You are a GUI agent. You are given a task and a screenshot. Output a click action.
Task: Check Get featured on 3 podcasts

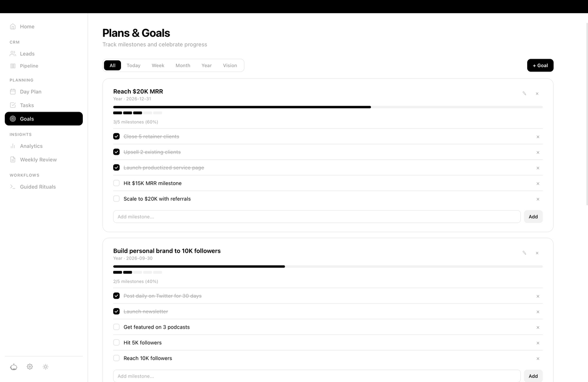tap(116, 327)
